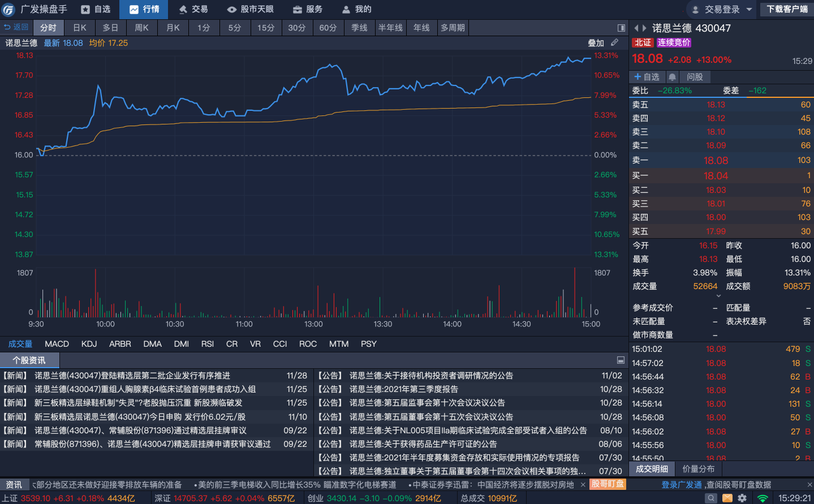Expand the 交易登录 dropdown arrow
The height and width of the screenshot is (504, 814).
749,9
